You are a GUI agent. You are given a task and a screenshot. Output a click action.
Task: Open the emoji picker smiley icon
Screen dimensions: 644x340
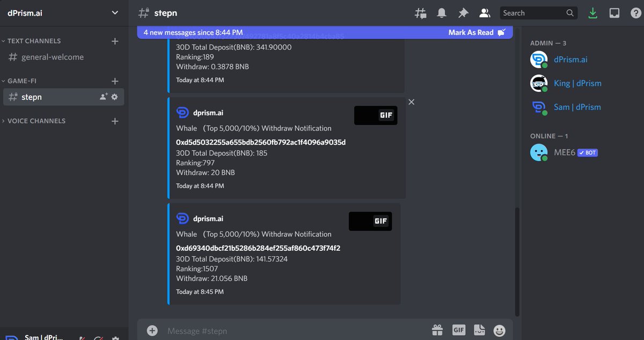click(500, 330)
